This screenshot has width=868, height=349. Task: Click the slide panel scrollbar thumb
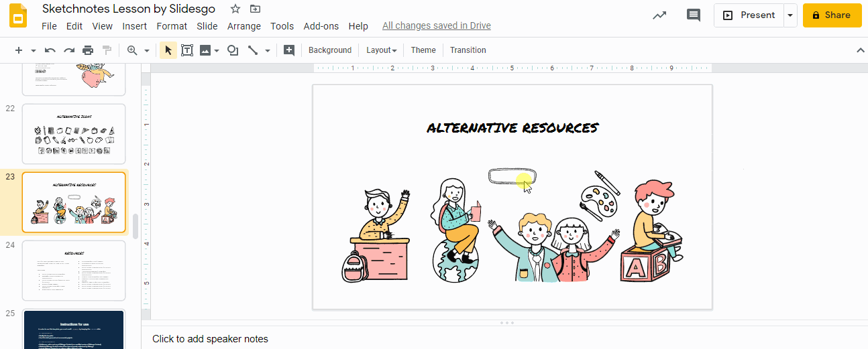pos(135,226)
